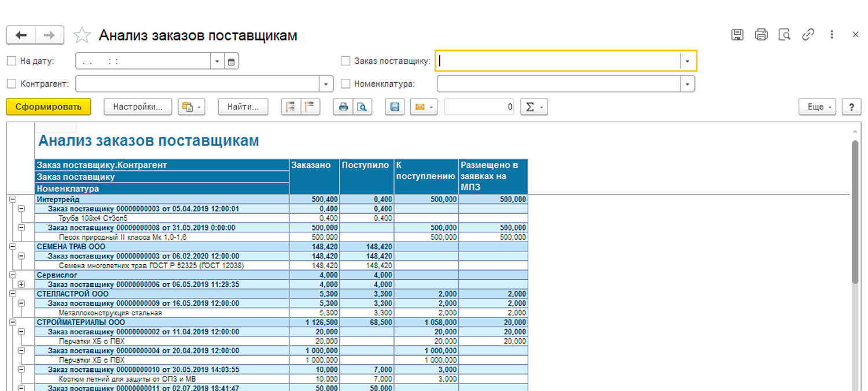
Task: Click the calendar icon beside date field
Action: click(x=231, y=61)
